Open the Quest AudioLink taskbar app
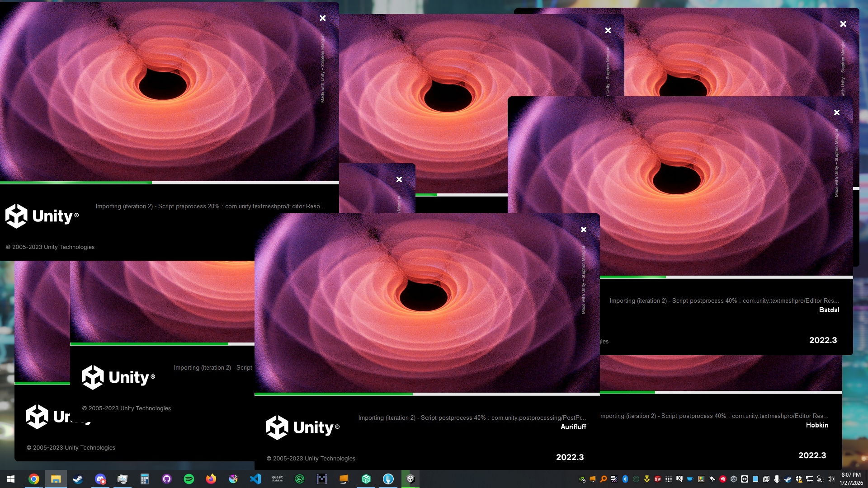The height and width of the screenshot is (488, 868). pos(278,479)
